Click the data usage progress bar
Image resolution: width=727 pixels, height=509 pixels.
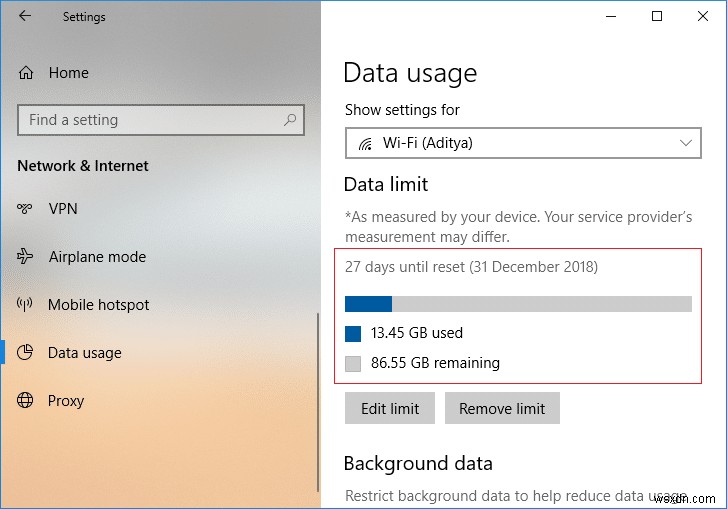click(x=518, y=304)
